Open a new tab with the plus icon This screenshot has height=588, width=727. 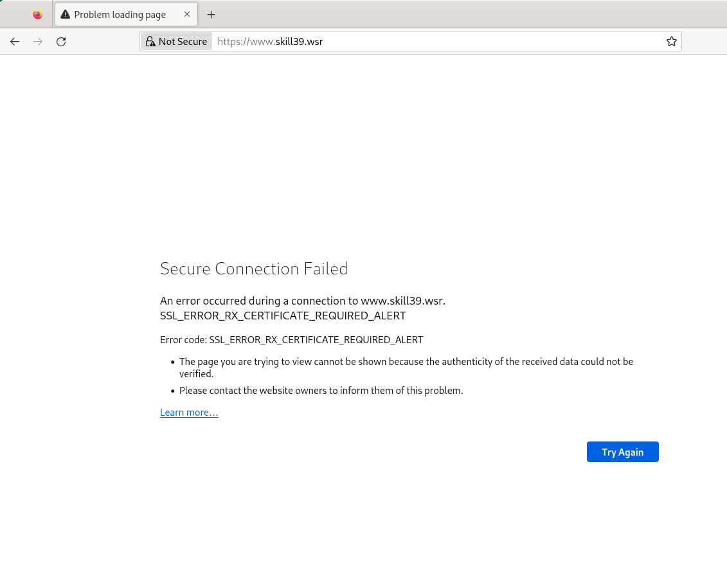pyautogui.click(x=211, y=15)
